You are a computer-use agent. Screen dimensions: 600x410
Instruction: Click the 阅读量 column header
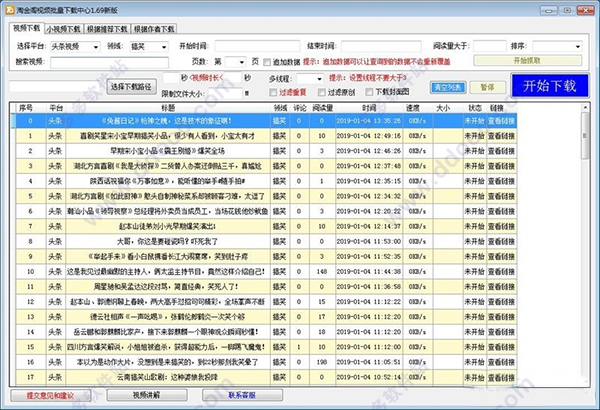tap(322, 108)
